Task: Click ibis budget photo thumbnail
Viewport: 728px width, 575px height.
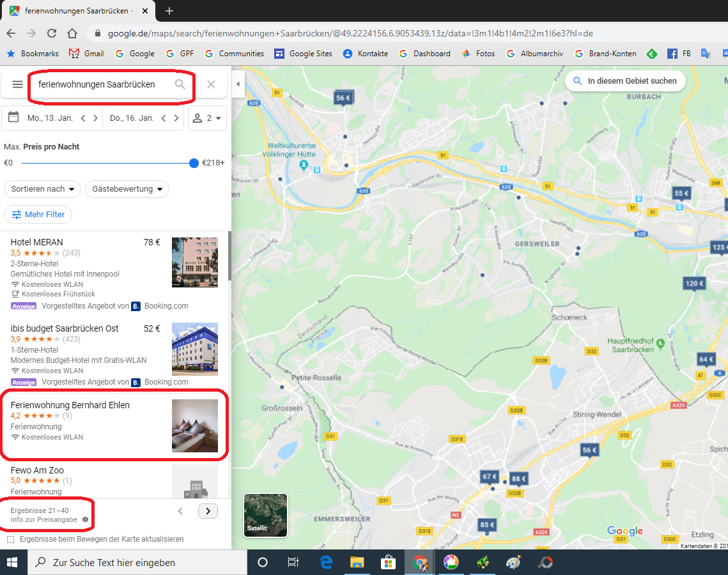Action: coord(194,349)
